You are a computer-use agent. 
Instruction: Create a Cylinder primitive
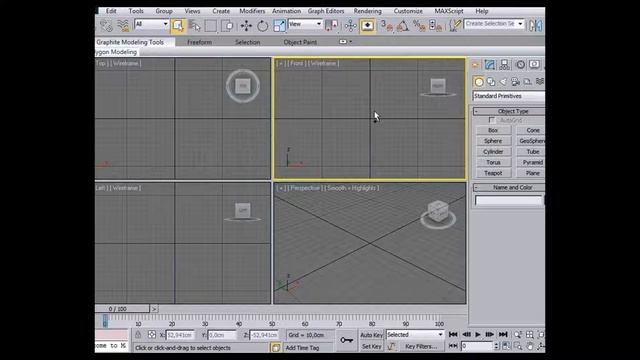(x=493, y=151)
